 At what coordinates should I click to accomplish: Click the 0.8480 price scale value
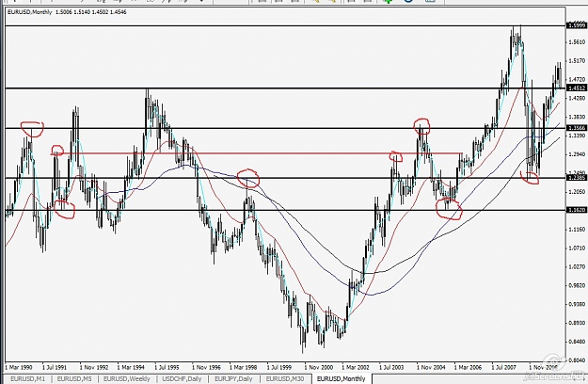click(x=577, y=342)
